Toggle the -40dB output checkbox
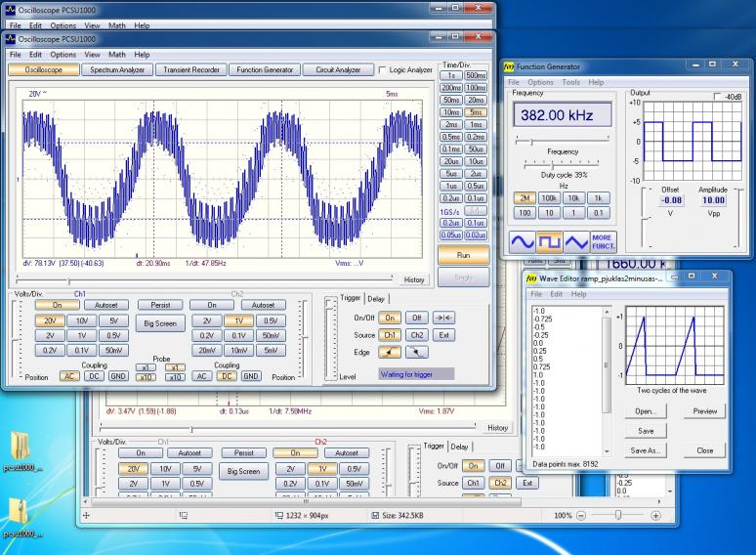This screenshot has height=555, width=756. pos(717,97)
